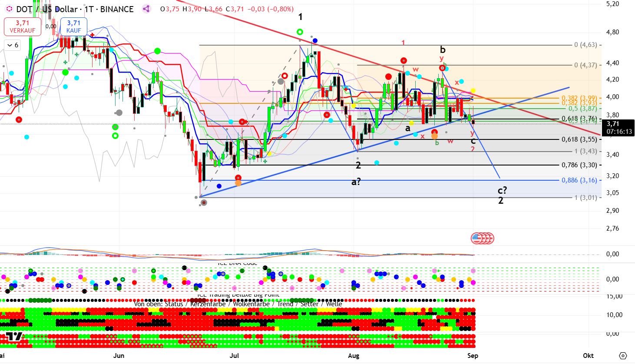Screen dimensions: 635x364
Task: Click the Sep label on the time axis
Action: point(473,356)
